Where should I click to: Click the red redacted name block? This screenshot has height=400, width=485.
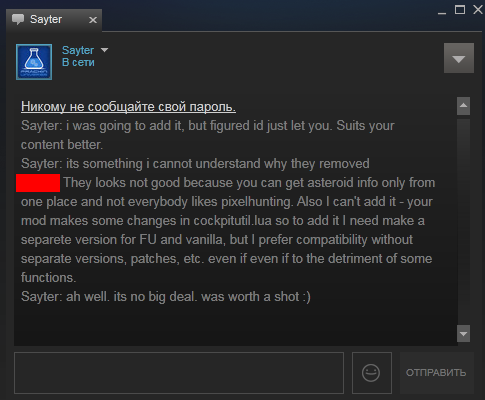38,183
